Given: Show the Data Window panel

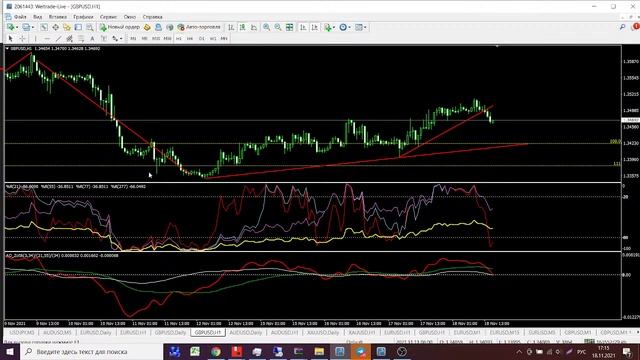Looking at the screenshot, I should click(x=55, y=27).
